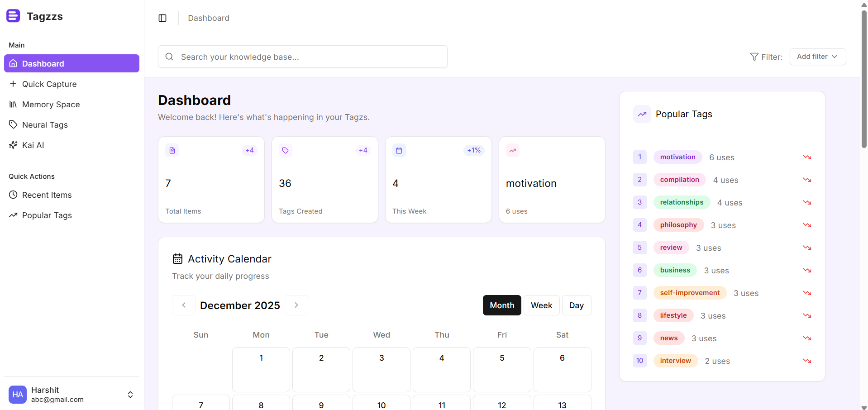Screen dimensions: 868x410
Task: Click the Total Items document icon
Action: point(172,150)
